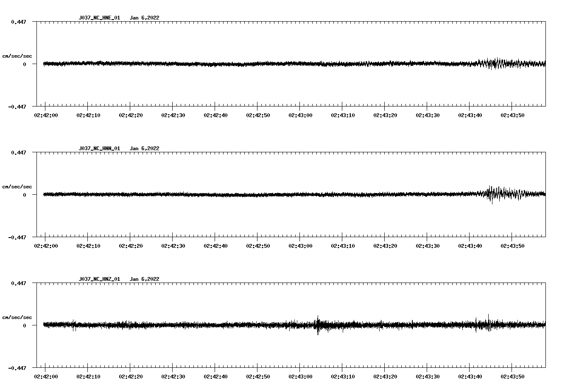Click the positive 0.447 axis value on HNN plot
576x392 pixels.
click(18, 152)
